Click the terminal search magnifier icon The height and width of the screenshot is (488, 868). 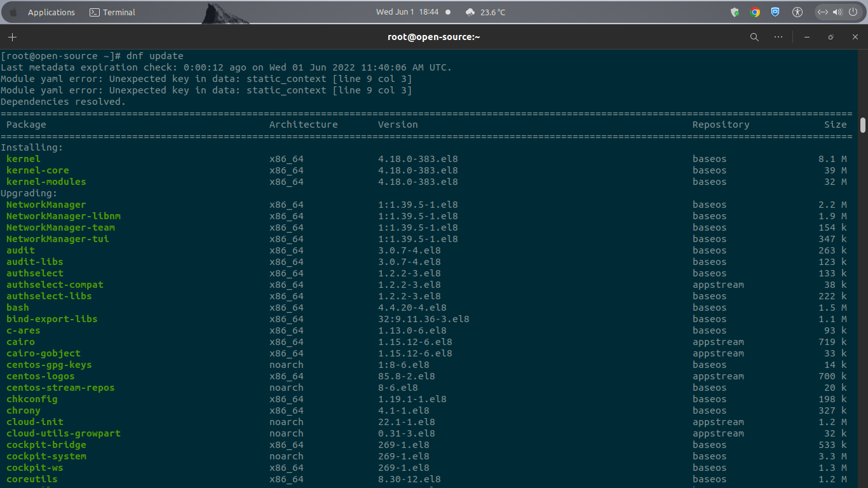[754, 37]
